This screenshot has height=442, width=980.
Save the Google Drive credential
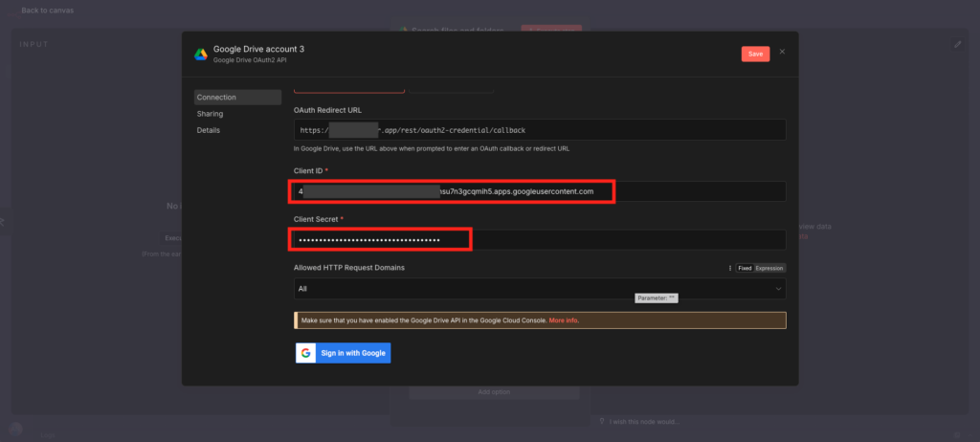[x=754, y=54]
